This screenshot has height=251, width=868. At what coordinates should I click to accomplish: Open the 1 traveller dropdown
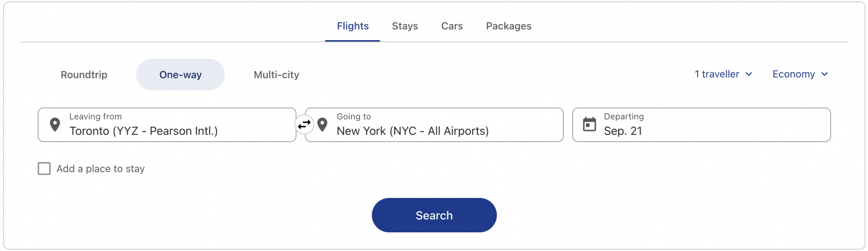pos(718,74)
